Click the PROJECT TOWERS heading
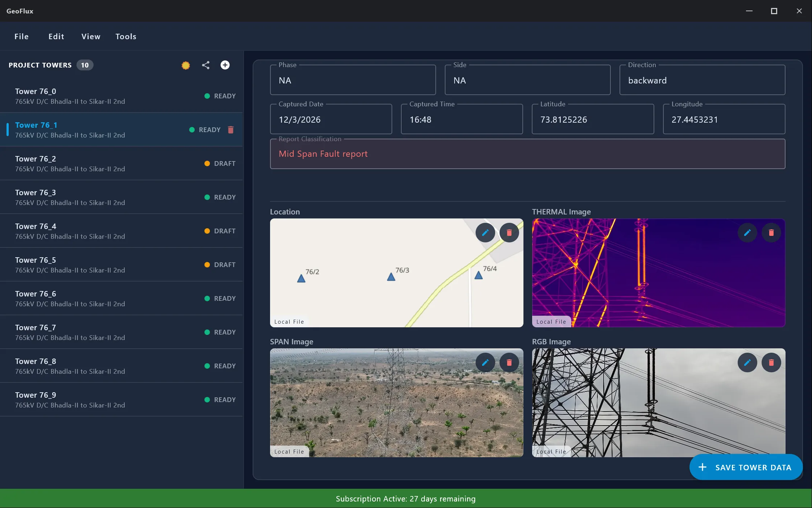Screen dimensions: 812x508 point(40,65)
